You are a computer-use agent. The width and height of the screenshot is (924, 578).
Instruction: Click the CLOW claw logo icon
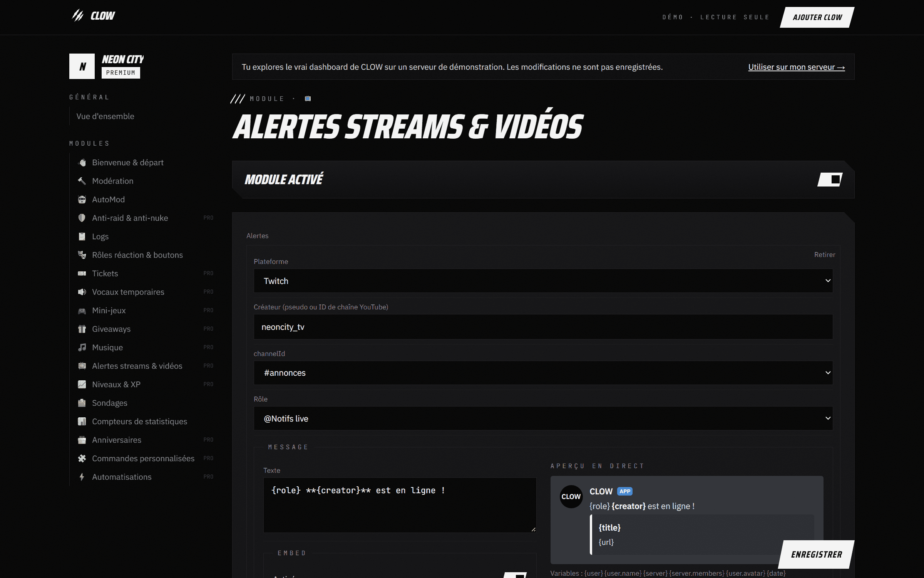click(x=78, y=16)
